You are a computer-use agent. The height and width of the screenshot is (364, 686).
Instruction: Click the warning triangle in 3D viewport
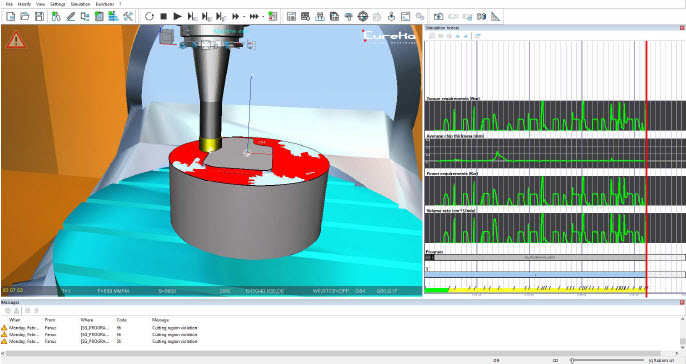(16, 40)
